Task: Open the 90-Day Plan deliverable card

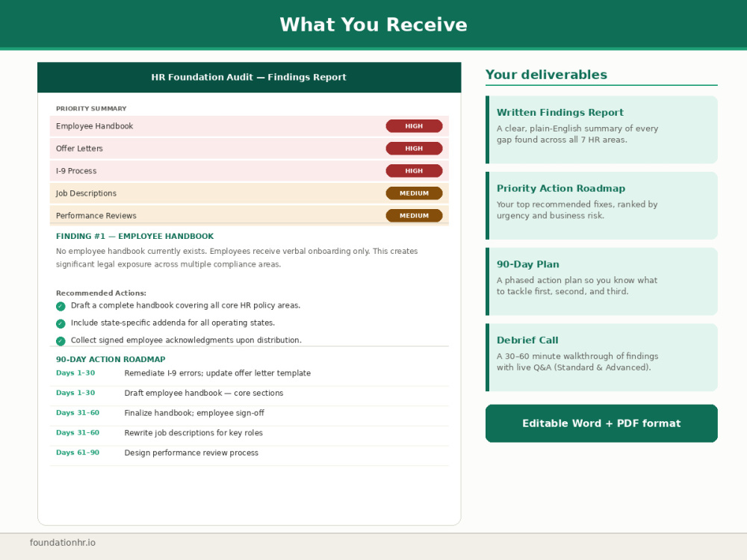Action: click(x=601, y=281)
